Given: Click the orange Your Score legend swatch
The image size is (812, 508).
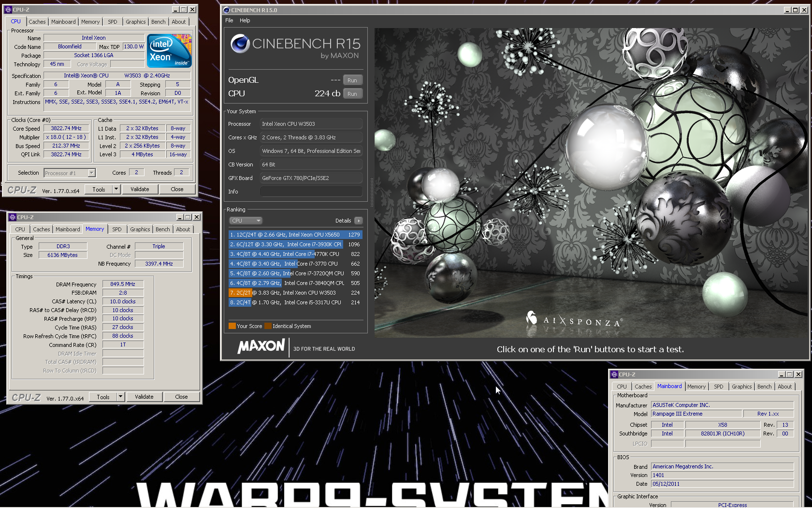Looking at the screenshot, I should (x=232, y=326).
